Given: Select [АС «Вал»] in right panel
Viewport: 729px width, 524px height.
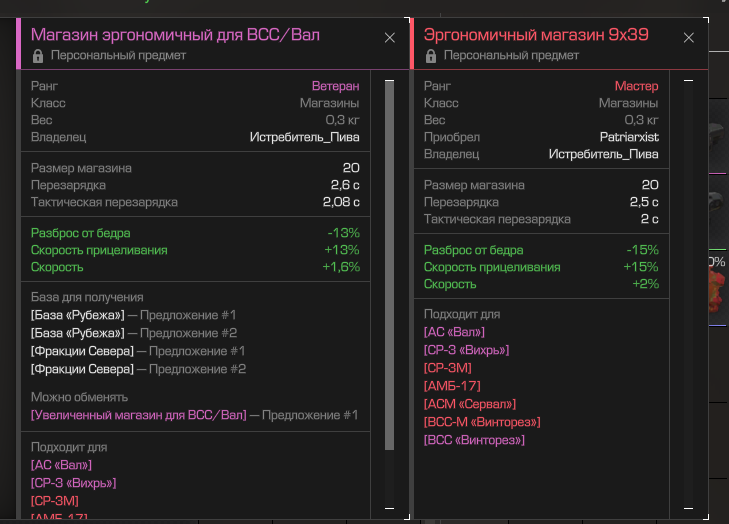Looking at the screenshot, I should point(454,332).
